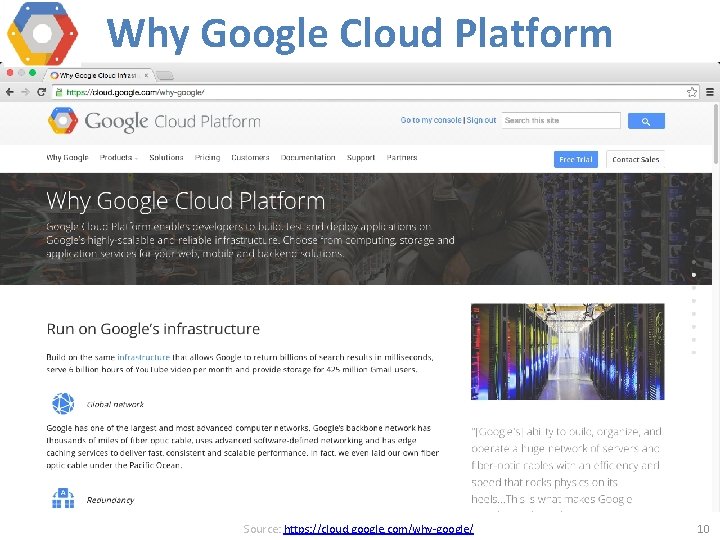Follow the infrastructure hyperlink in paragraph

pyautogui.click(x=143, y=357)
